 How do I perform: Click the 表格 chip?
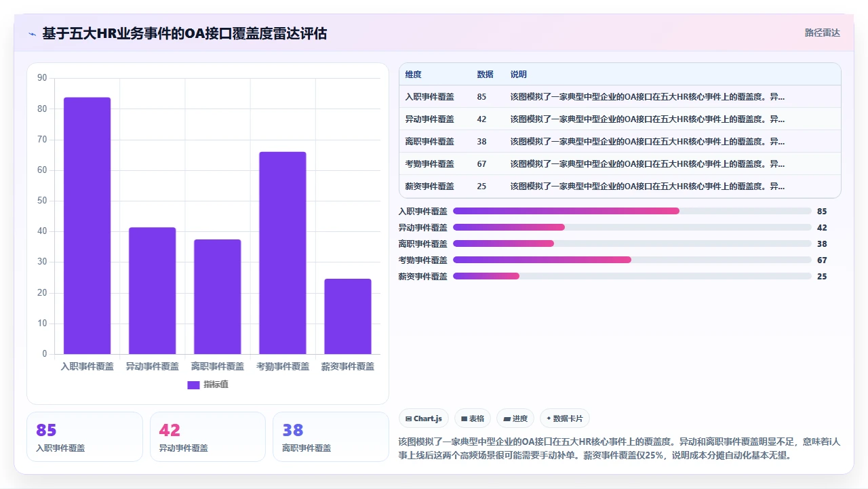point(473,419)
